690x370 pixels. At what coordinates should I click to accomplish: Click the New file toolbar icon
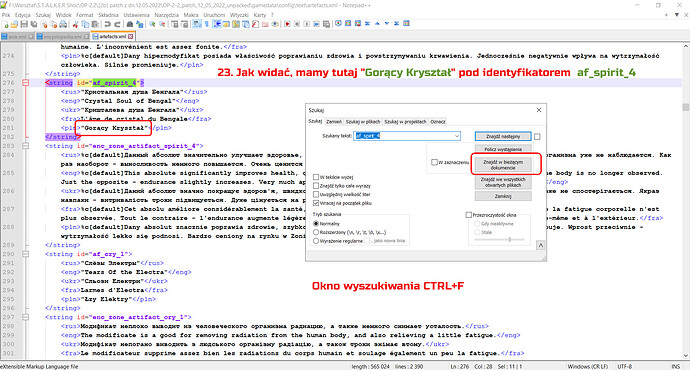[5, 24]
